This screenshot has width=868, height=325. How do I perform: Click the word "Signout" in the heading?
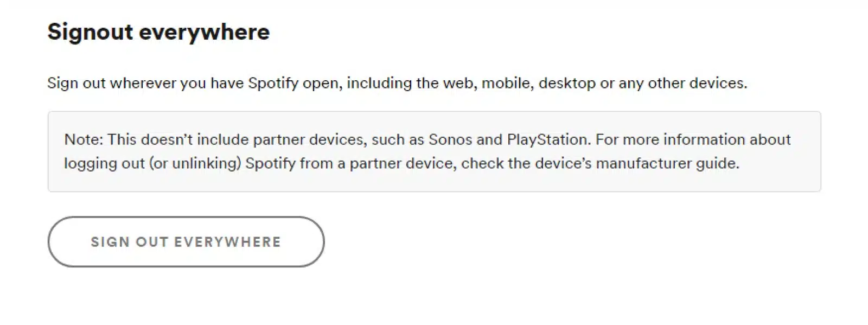point(90,32)
